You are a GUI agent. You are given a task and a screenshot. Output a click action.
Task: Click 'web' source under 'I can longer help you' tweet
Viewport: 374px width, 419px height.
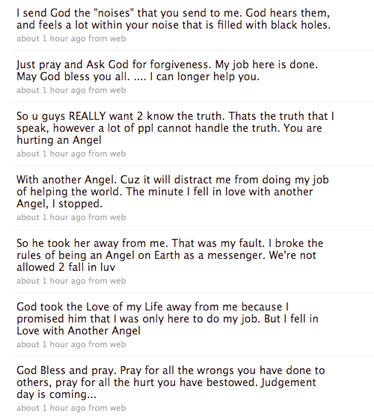tap(118, 90)
